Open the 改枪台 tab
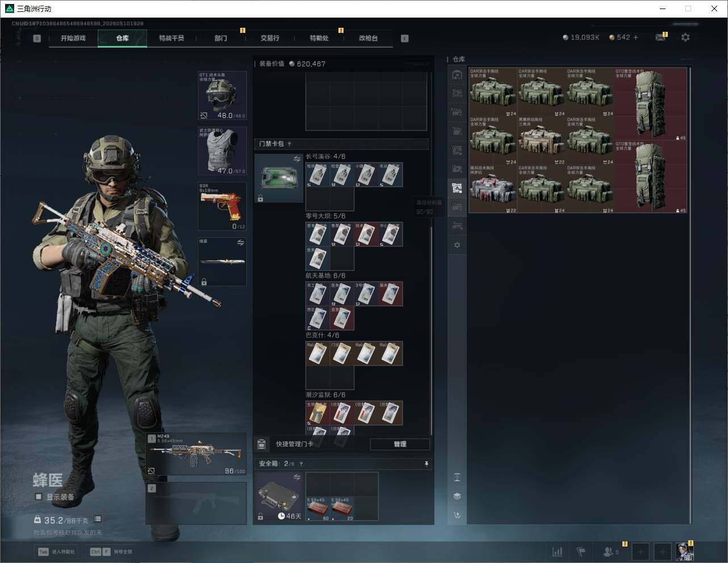Viewport: 728px width, 563px height. point(368,38)
